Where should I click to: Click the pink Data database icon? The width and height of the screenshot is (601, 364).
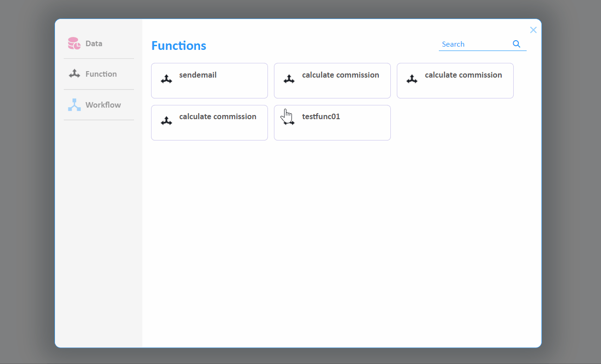tap(74, 43)
